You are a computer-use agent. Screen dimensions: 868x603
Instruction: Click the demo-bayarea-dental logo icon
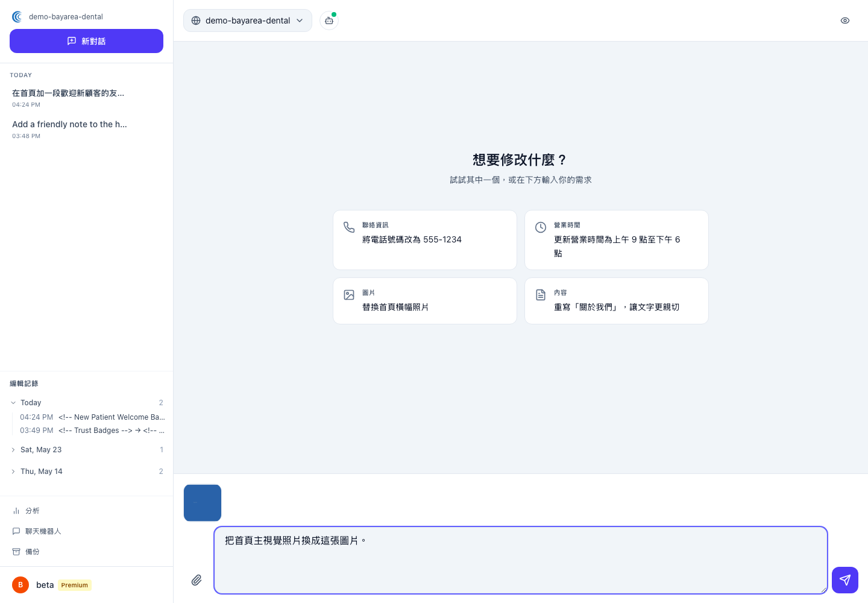pos(17,17)
